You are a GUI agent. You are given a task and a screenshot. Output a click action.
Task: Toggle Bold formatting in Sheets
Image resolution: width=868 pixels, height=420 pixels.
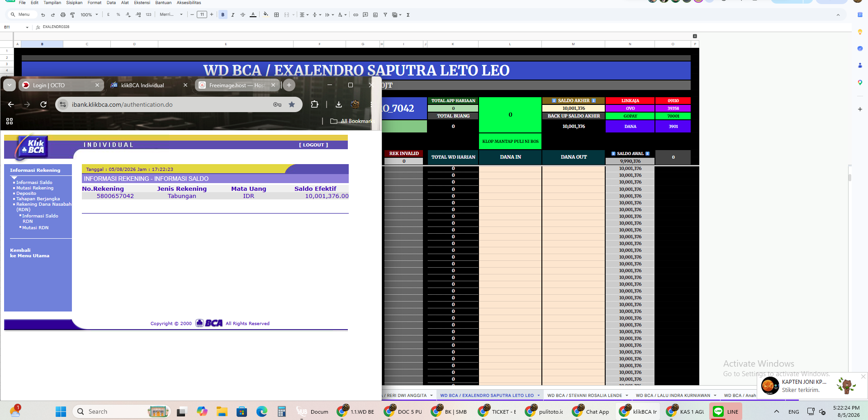(x=223, y=15)
